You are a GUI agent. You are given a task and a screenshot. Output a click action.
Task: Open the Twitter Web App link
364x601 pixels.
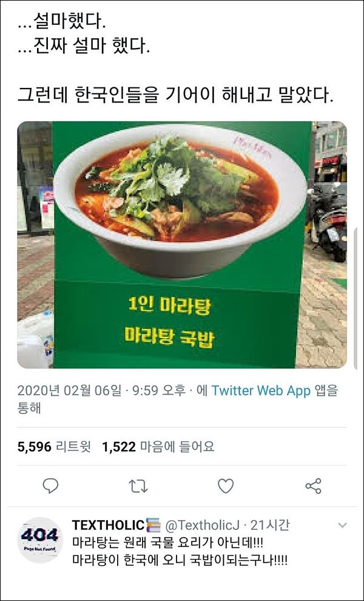coord(261,390)
